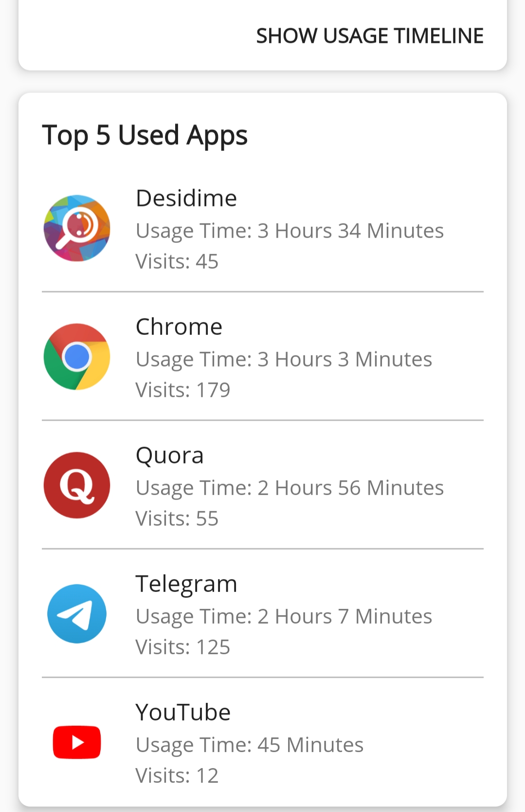Screen dimensions: 525x812
Task: Tap the Quora app icon
Action: click(x=77, y=485)
